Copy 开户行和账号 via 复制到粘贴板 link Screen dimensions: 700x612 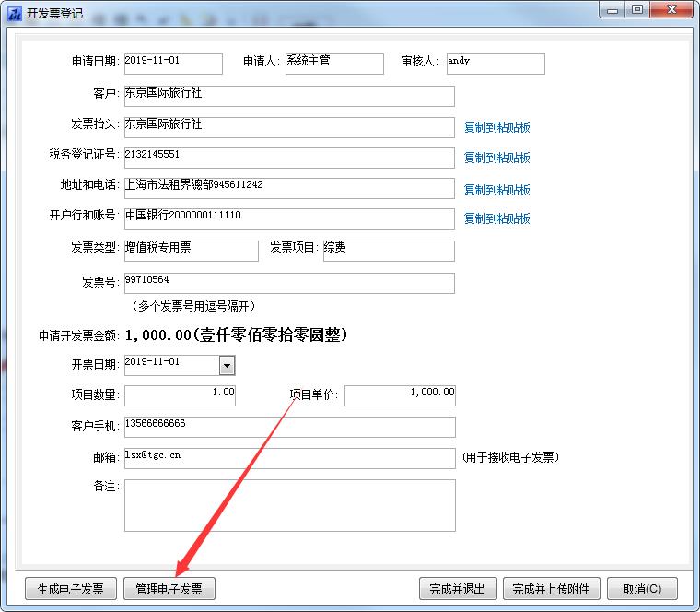click(x=496, y=218)
